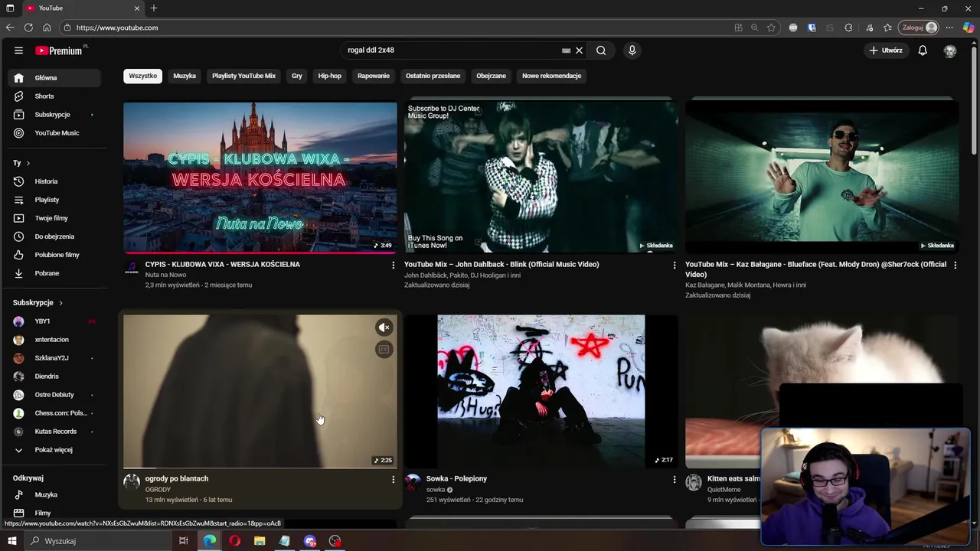Select the Hip-hop filter chip
Screen dimensions: 980x551
click(330, 76)
